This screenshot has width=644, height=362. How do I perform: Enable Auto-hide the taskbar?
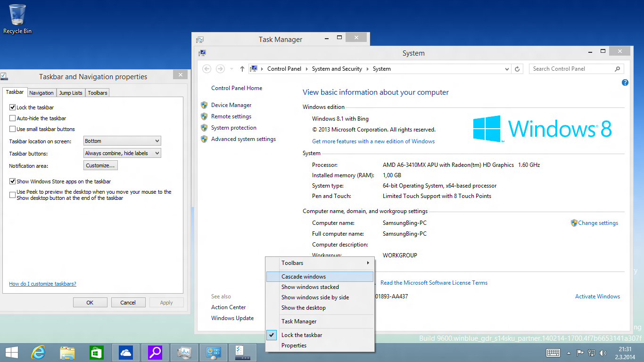(13, 118)
